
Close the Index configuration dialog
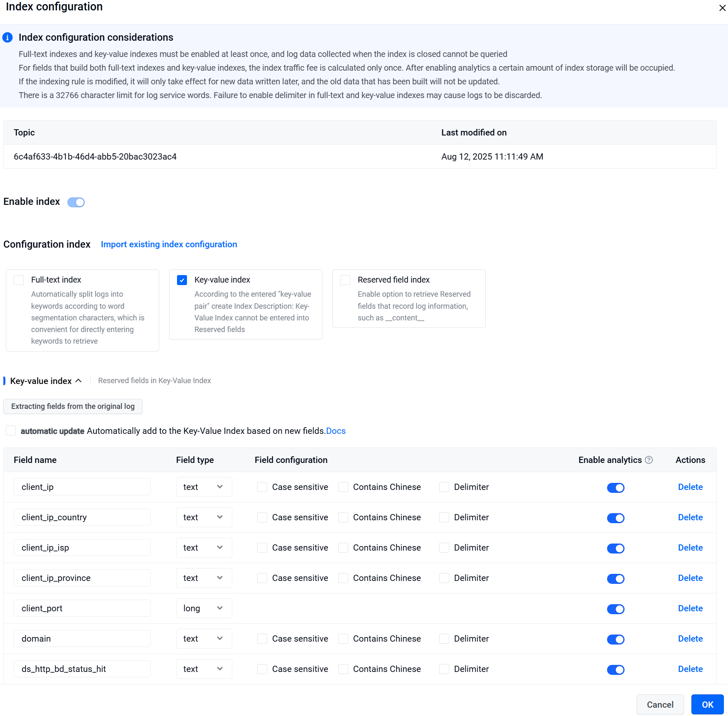[x=722, y=8]
